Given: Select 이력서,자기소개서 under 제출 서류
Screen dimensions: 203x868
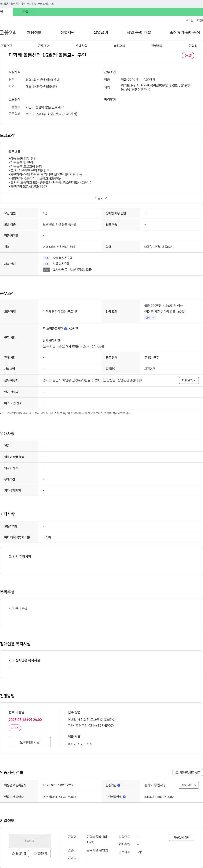Looking at the screenshot, I should (80, 744).
